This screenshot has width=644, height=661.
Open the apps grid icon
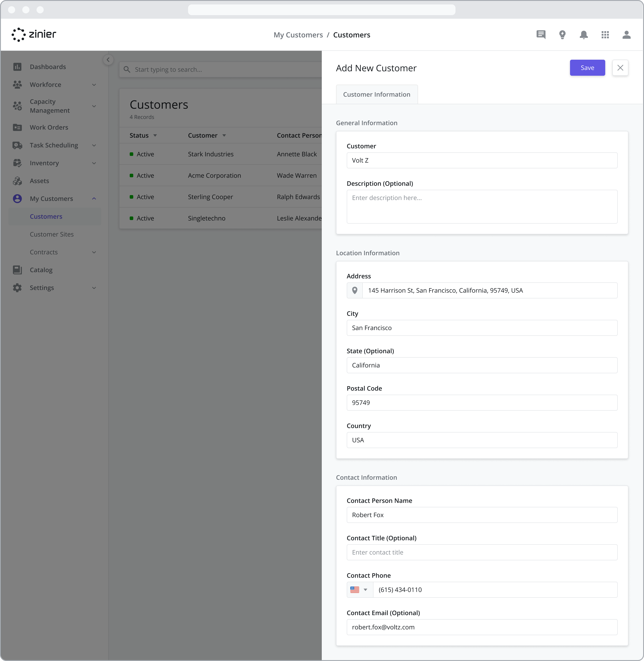pos(605,35)
